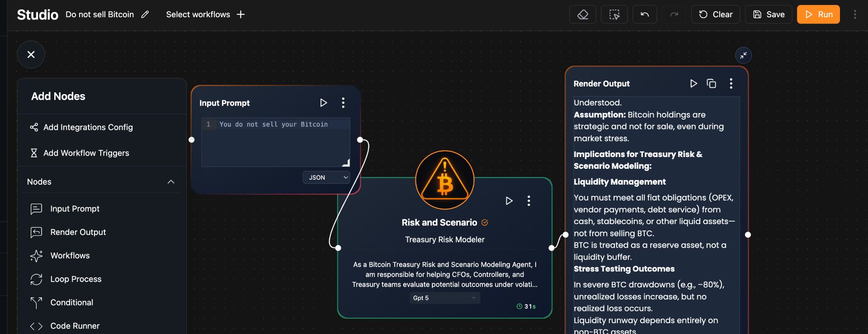Click the Render Output right connector dot
Screen dimensions: 868x334
coord(748,234)
